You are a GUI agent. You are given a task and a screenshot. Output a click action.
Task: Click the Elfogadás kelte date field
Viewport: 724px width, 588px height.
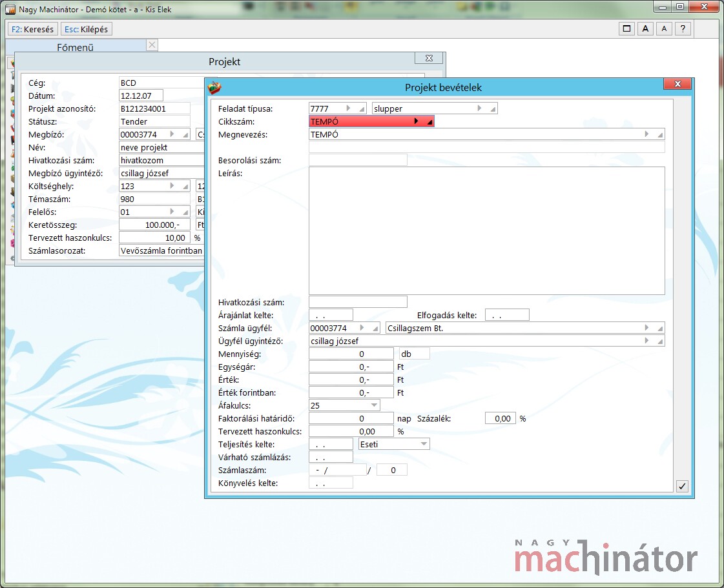coord(507,315)
